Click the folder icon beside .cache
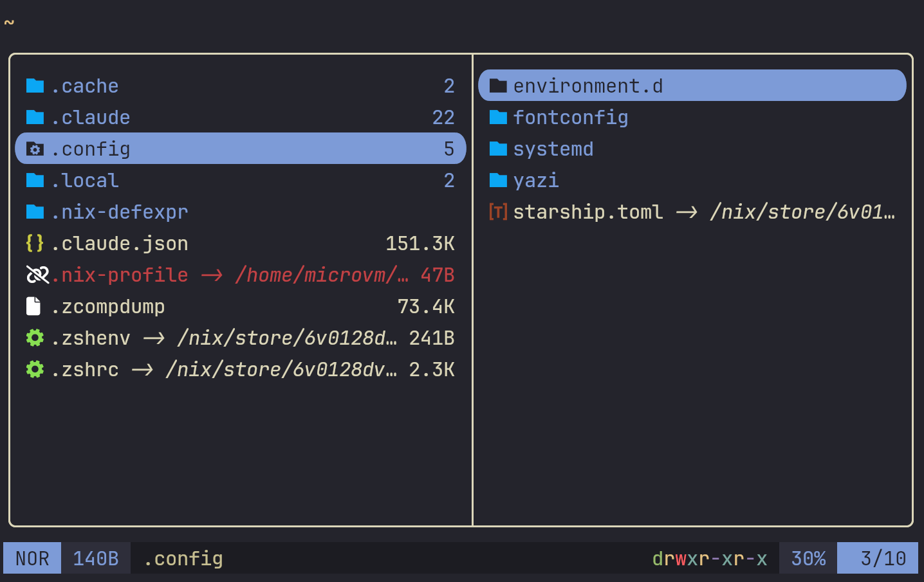This screenshot has height=582, width=924. click(x=35, y=86)
